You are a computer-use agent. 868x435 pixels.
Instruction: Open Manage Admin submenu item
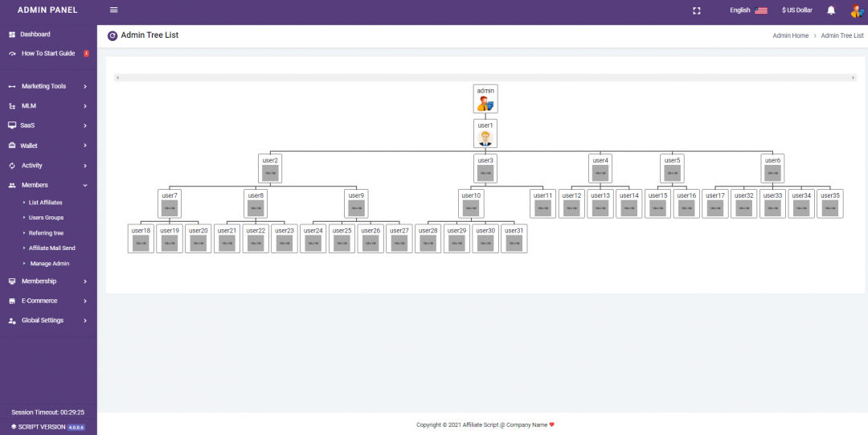click(x=50, y=264)
